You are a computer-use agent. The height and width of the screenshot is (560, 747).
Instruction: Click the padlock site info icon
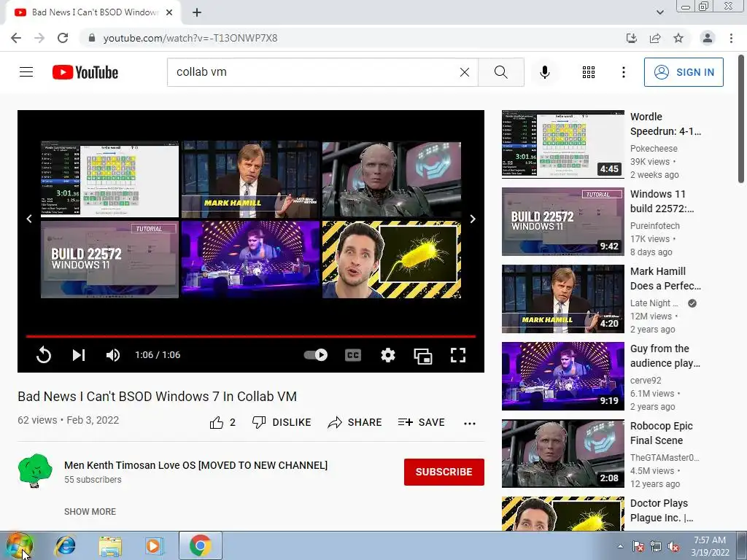tap(92, 38)
